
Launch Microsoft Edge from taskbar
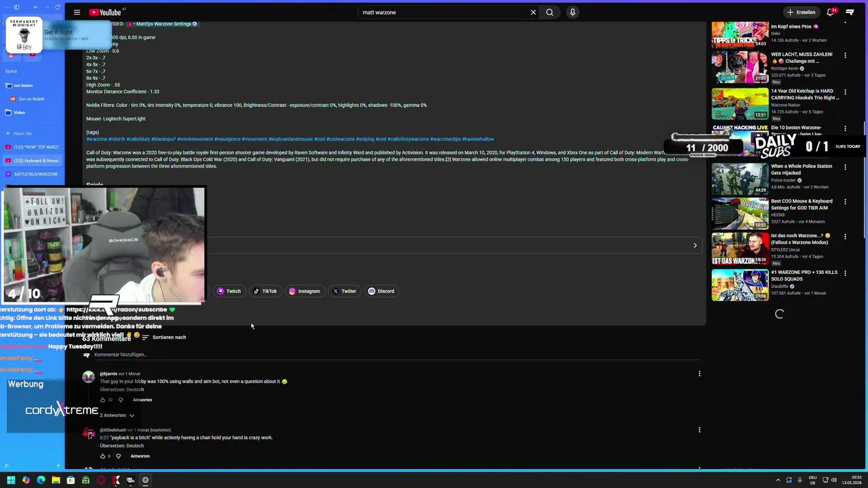(41, 480)
